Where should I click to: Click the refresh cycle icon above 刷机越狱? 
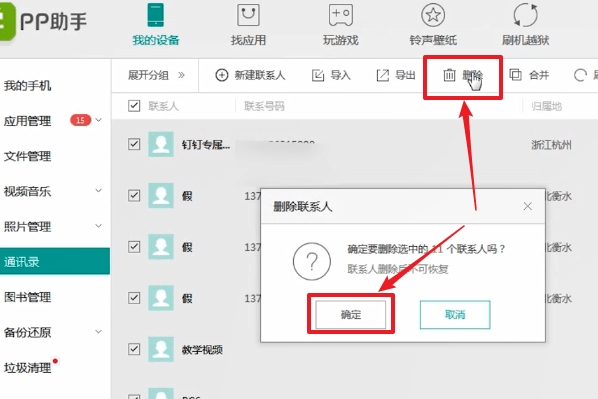[x=525, y=15]
